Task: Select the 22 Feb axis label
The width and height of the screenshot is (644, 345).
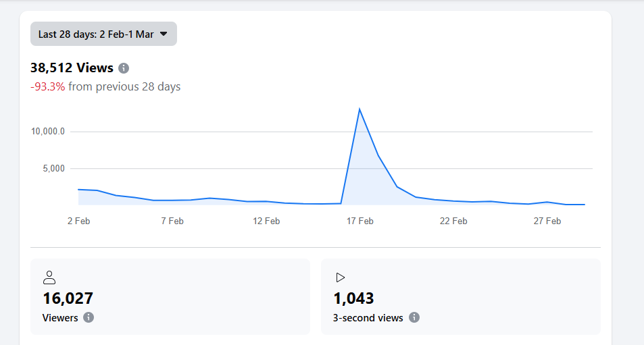Action: pyautogui.click(x=453, y=221)
